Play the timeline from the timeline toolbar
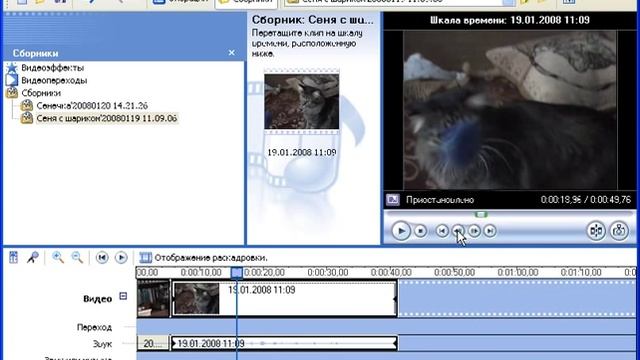The height and width of the screenshot is (360, 640). coord(121,258)
